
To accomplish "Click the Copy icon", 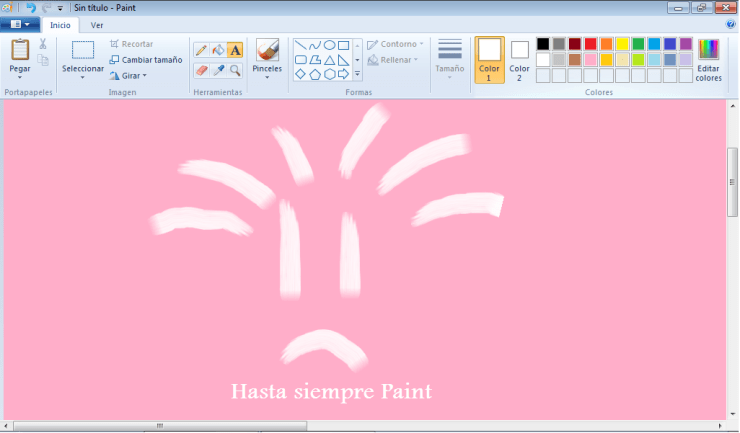I will 43,60.
